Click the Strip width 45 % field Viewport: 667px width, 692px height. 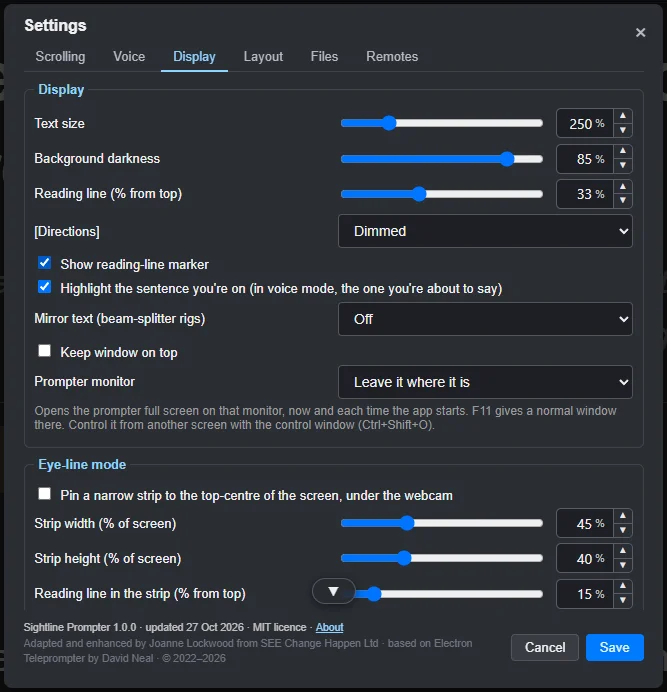point(585,523)
